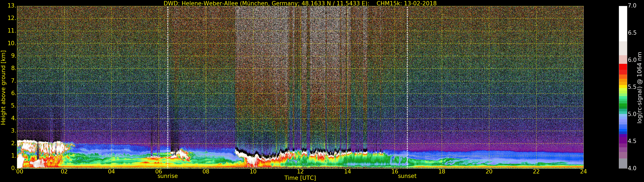This screenshot has height=182, width=644.
Task: Pick the gray band at the colorbar bottom
Action: coord(623,164)
